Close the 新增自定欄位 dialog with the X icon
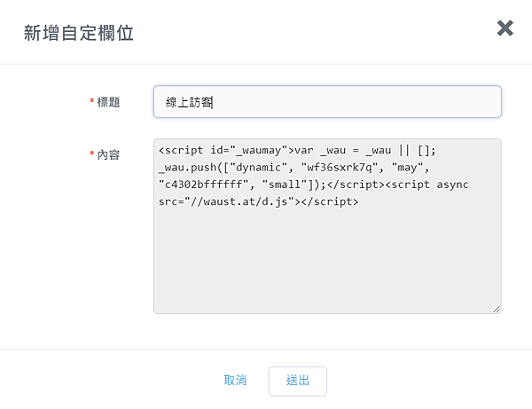 tap(505, 28)
